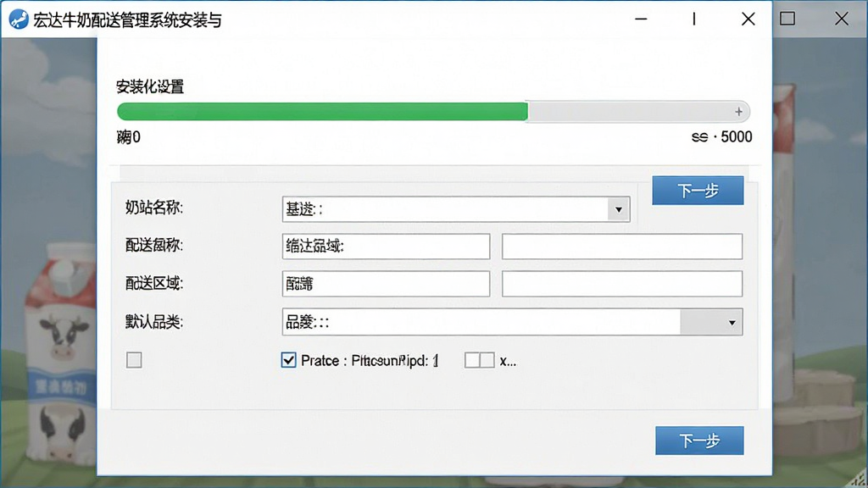Expand the 默认品类 dropdown arrow

point(732,322)
